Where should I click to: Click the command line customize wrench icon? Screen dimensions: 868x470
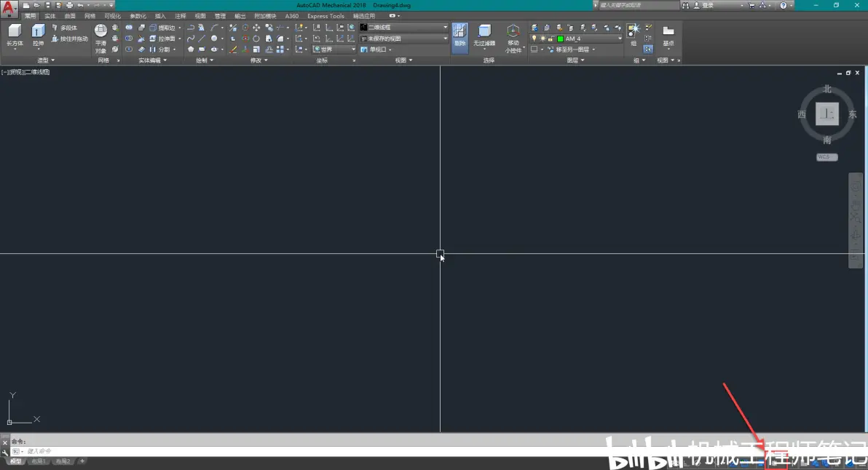(5, 452)
